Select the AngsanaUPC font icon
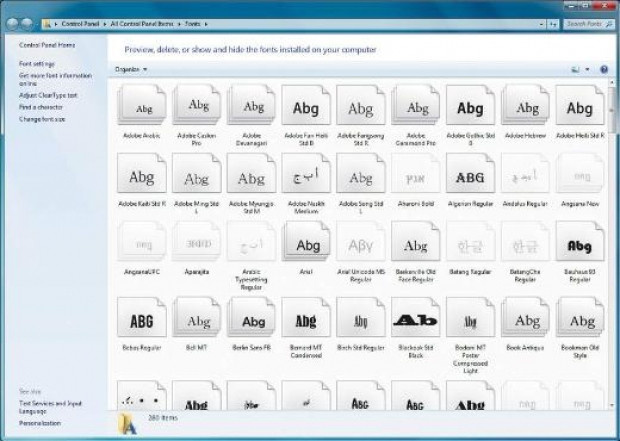The width and height of the screenshot is (620, 441). pyautogui.click(x=142, y=241)
